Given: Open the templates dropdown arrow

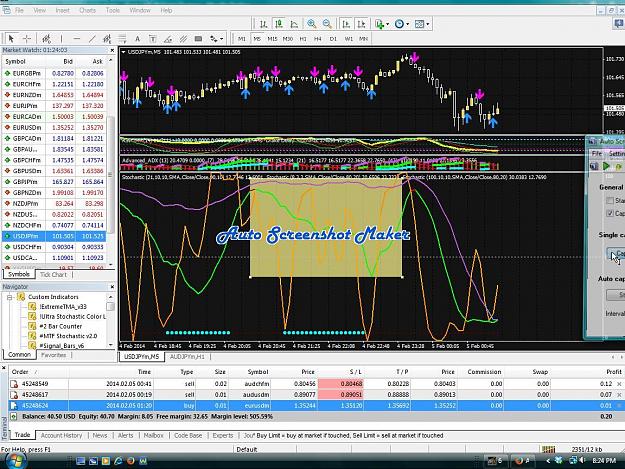Looking at the screenshot, I should point(428,24).
